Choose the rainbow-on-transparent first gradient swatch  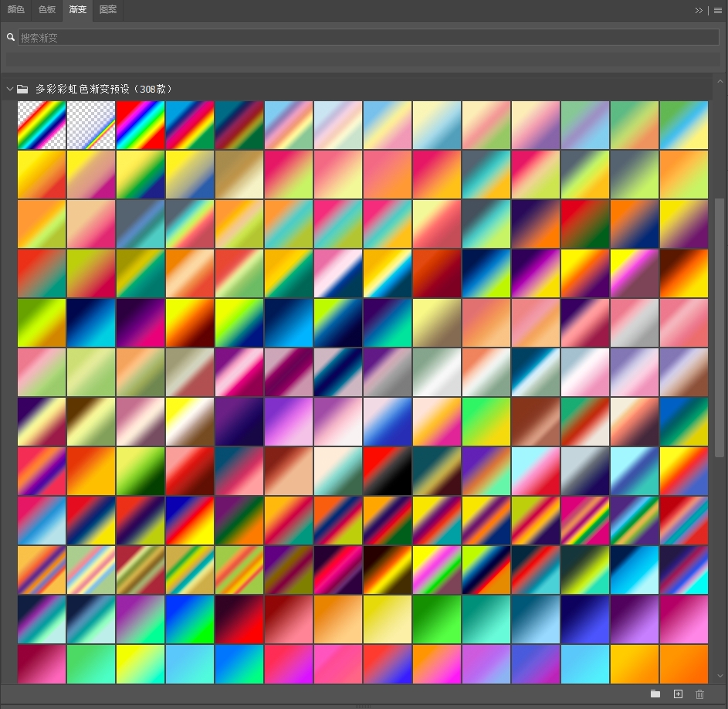click(42, 124)
